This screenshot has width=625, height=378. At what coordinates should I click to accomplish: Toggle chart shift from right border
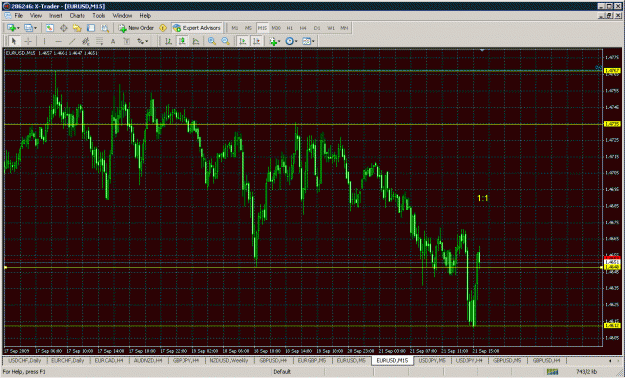256,41
